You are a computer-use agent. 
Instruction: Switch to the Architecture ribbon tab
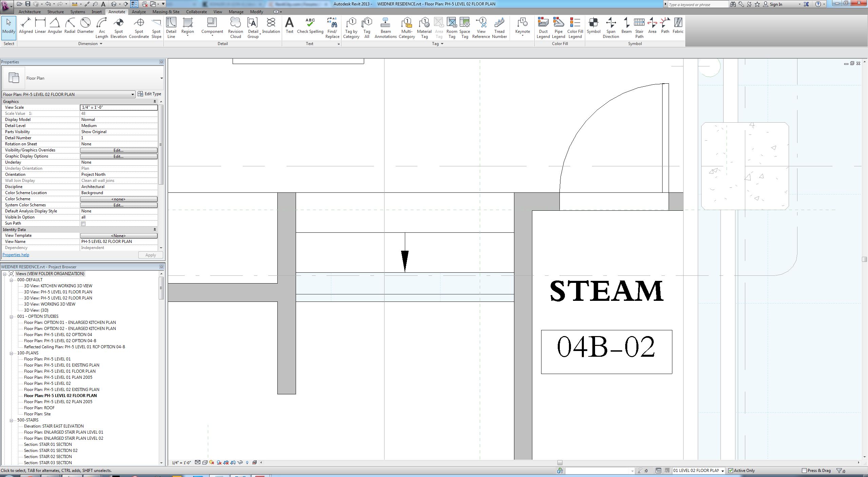(x=29, y=12)
